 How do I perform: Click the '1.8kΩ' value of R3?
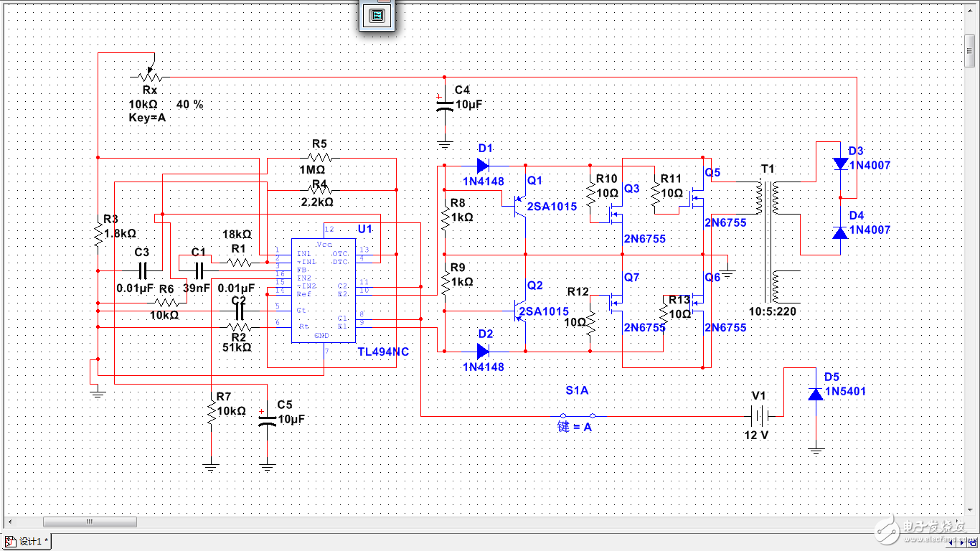[120, 233]
